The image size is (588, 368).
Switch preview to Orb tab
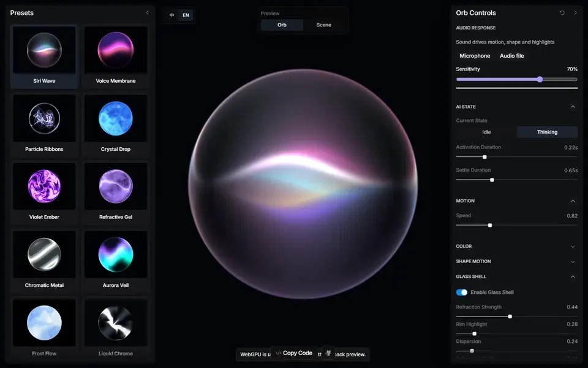click(282, 25)
